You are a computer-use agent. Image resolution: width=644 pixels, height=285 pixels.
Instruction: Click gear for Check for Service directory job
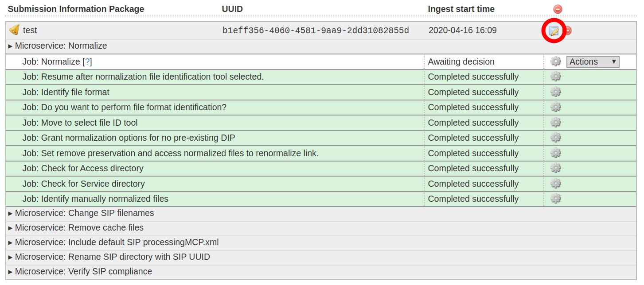click(x=555, y=184)
